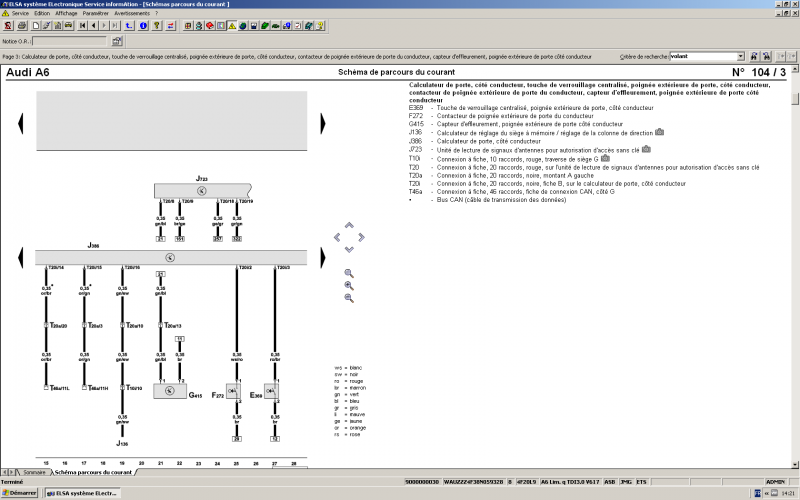Select the yellow warning triangle toolbar icon
This screenshot has height=500, width=800.
[x=232, y=26]
